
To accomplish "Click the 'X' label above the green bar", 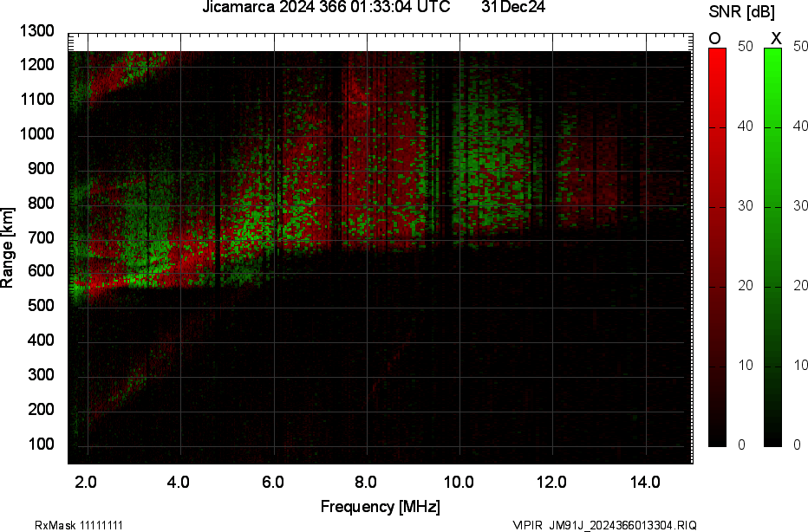I will tap(776, 39).
